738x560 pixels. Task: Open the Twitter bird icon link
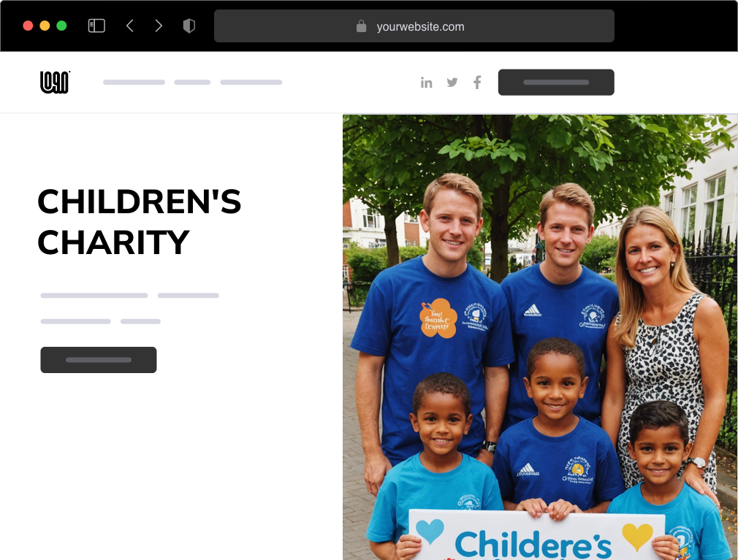[x=452, y=83]
